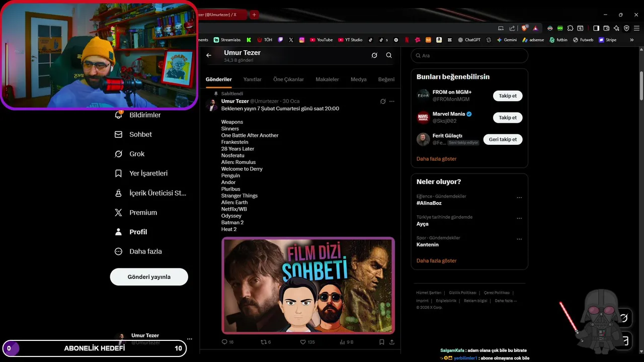Screen dimensions: 644x362
Task: Expand Daha fazla in the footer links
Action: (506, 301)
